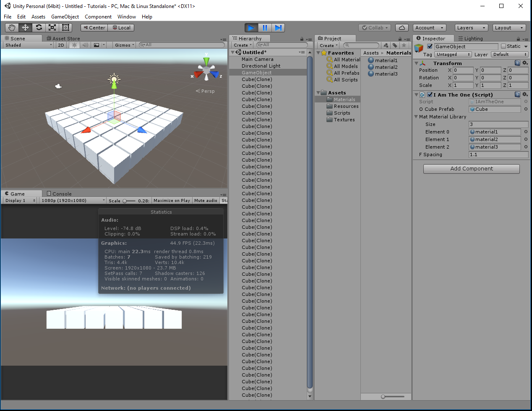Screen dimensions: 532x411
Task: Select material2 in the Materials folder
Action: [383, 67]
